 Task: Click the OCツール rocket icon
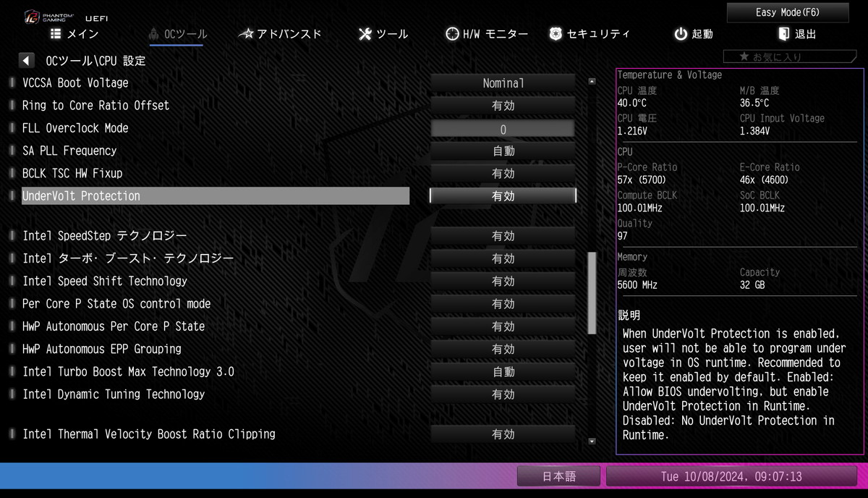[x=153, y=34]
